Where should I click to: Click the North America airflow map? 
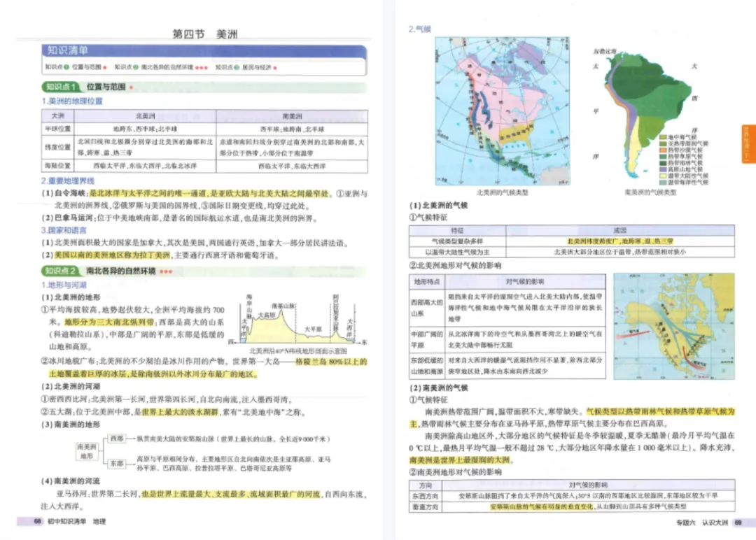pyautogui.click(x=674, y=327)
